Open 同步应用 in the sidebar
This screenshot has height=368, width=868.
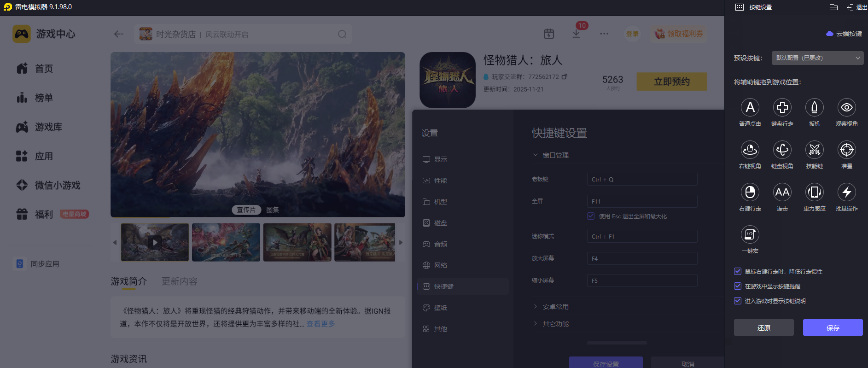38,264
